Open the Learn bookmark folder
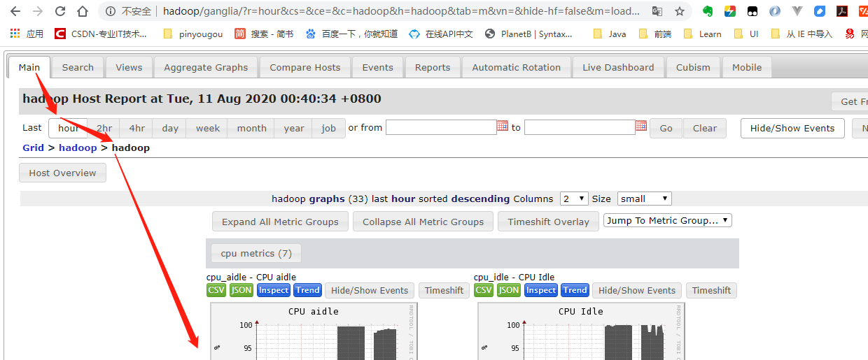 (702, 34)
